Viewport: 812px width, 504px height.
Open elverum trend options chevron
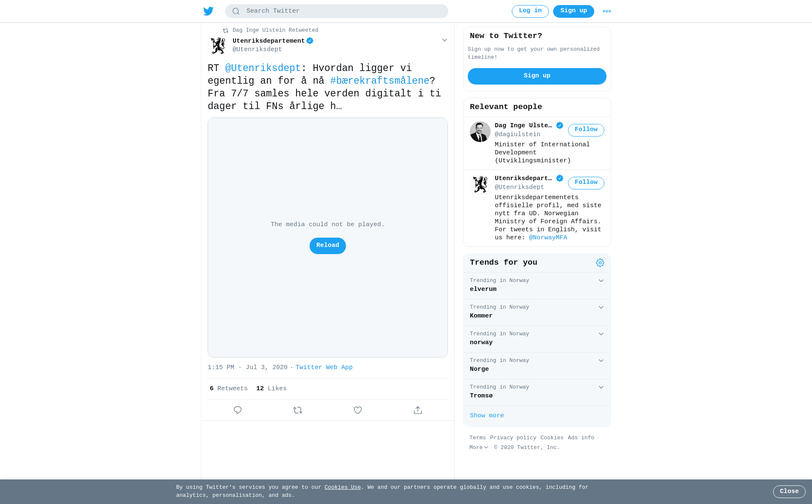point(601,281)
